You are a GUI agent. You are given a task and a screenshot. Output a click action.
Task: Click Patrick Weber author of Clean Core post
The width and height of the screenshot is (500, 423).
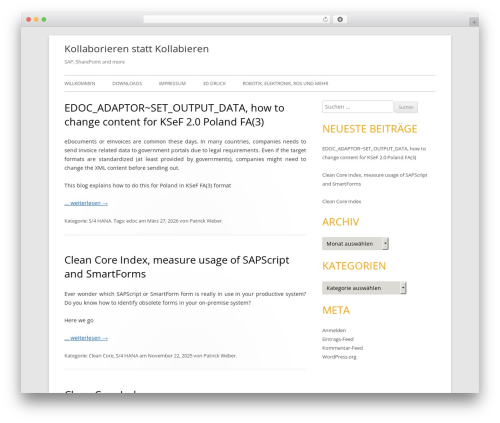click(x=220, y=356)
